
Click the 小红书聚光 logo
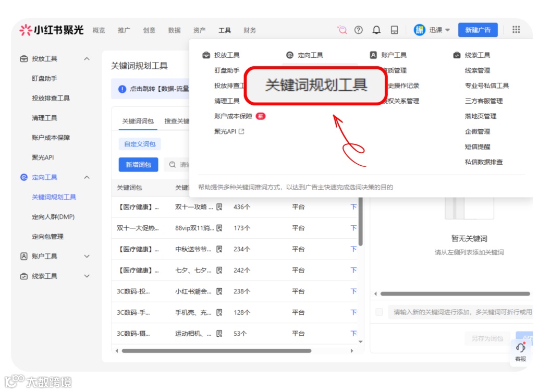pos(51,30)
